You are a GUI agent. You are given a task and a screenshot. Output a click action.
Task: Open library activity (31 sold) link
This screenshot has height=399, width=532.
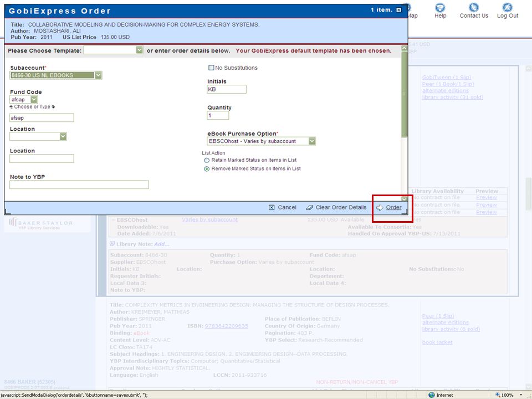pyautogui.click(x=453, y=97)
